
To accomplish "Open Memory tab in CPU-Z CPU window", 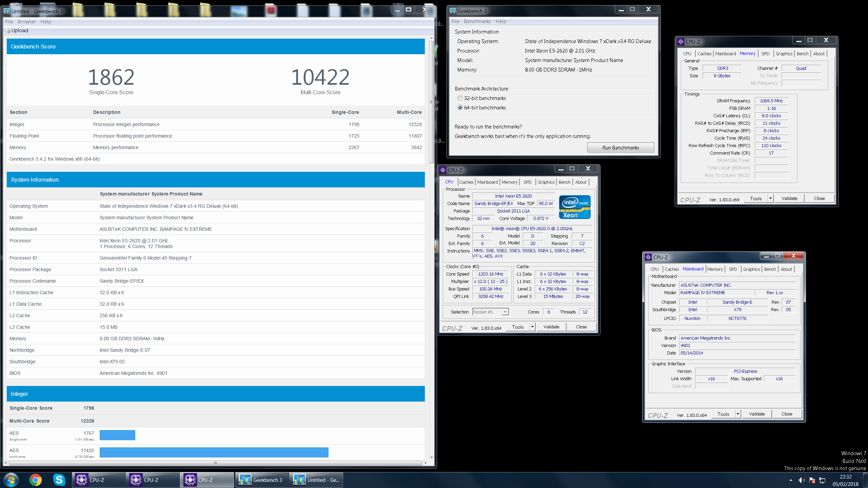I will click(x=510, y=182).
